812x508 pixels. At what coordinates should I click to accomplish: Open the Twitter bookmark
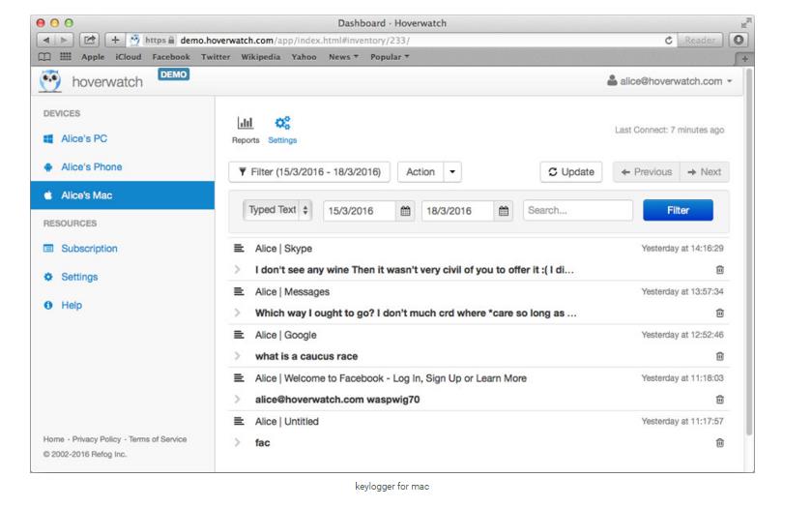click(216, 56)
